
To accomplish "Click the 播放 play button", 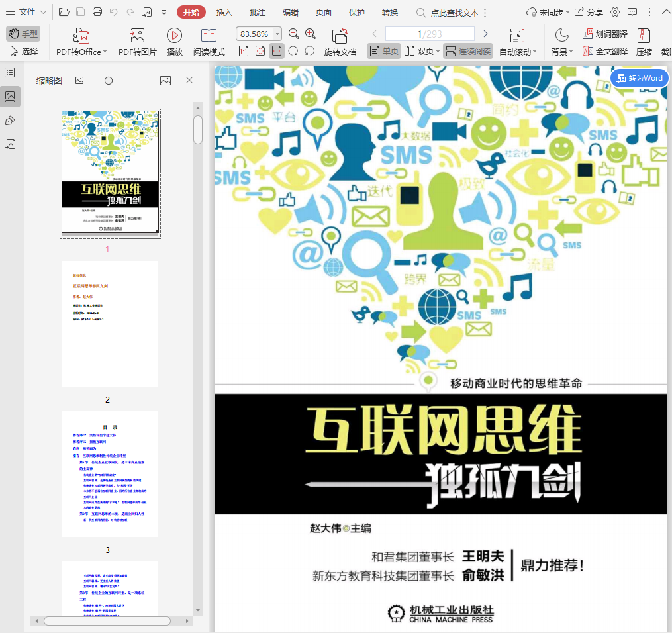I will pos(174,42).
